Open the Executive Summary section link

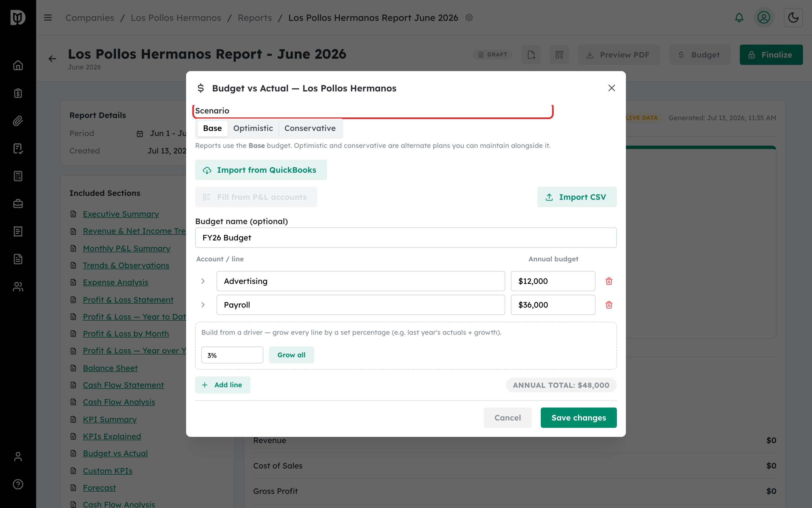pyautogui.click(x=121, y=214)
